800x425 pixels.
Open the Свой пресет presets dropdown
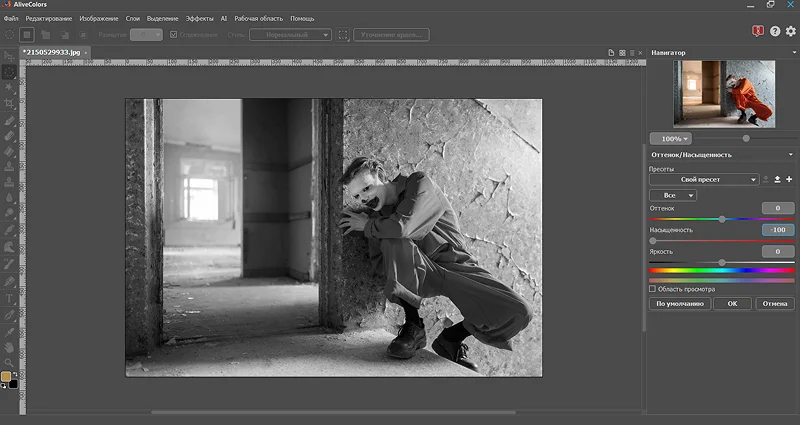point(704,179)
